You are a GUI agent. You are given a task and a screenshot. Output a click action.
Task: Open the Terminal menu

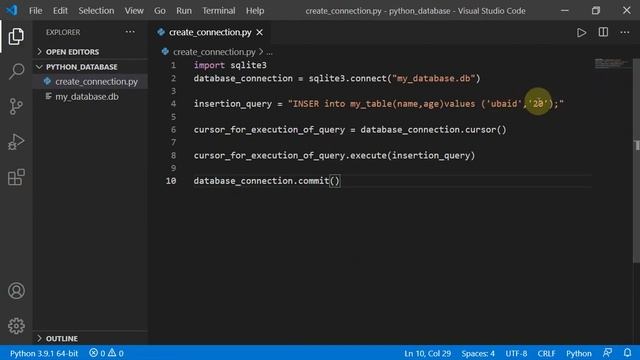219,11
